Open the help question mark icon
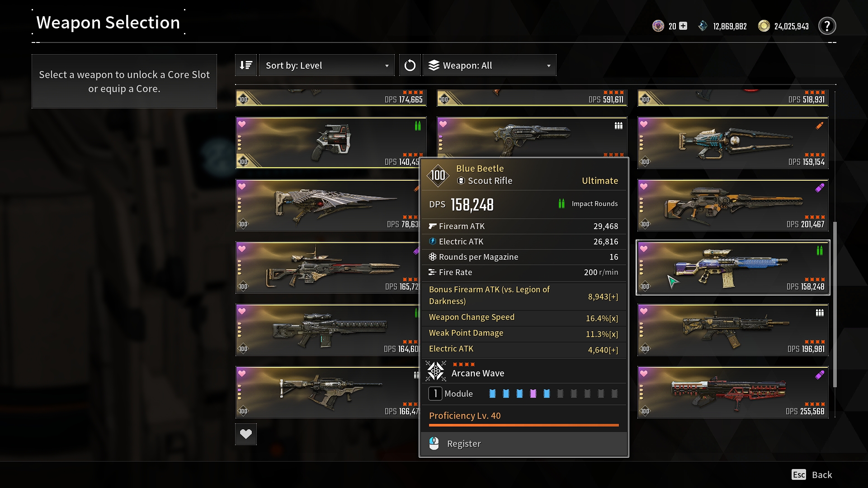Image resolution: width=868 pixels, height=488 pixels. (x=827, y=26)
